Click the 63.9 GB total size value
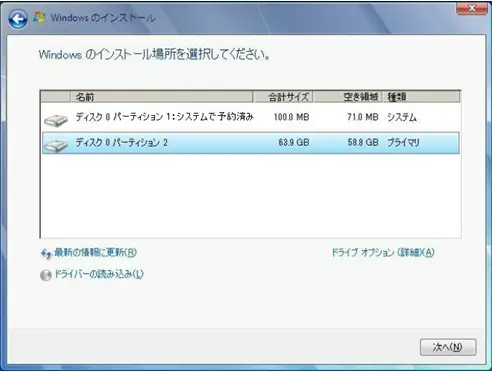The image size is (492, 372). pyautogui.click(x=294, y=143)
